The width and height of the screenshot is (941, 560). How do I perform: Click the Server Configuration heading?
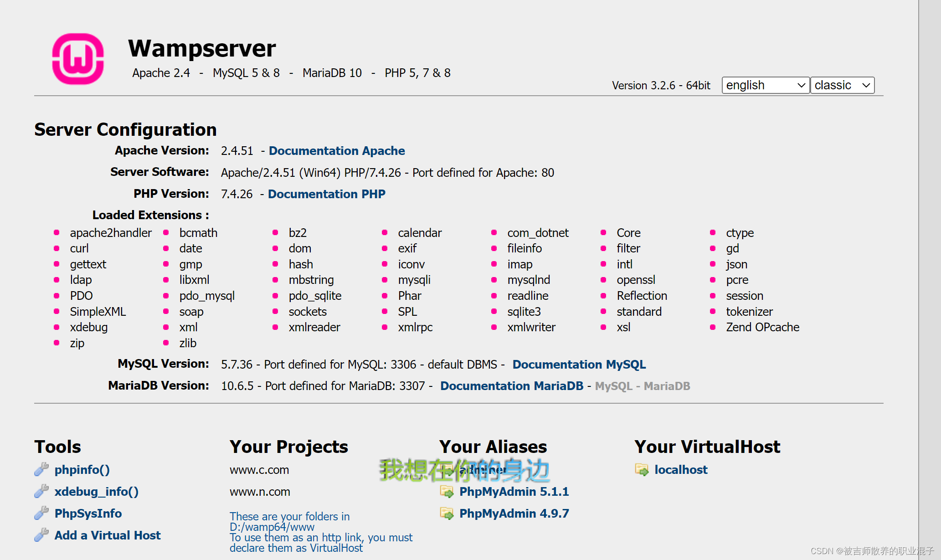click(125, 129)
